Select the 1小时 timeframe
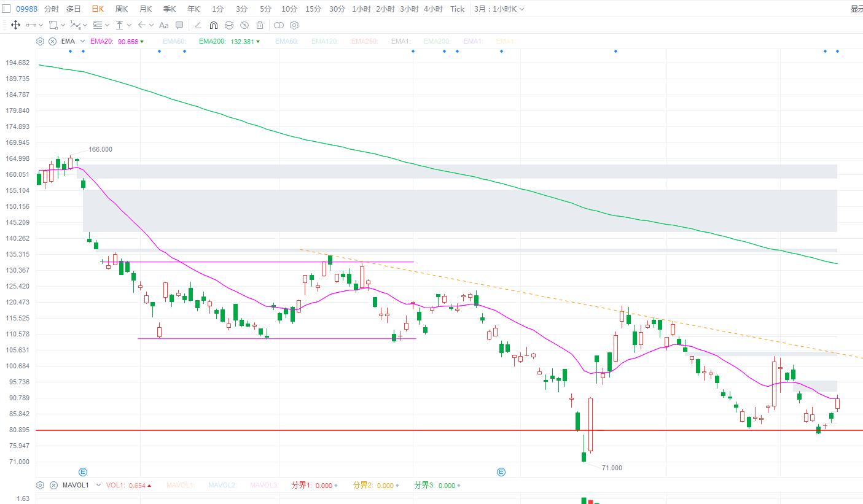This screenshot has width=863, height=504. pyautogui.click(x=361, y=9)
